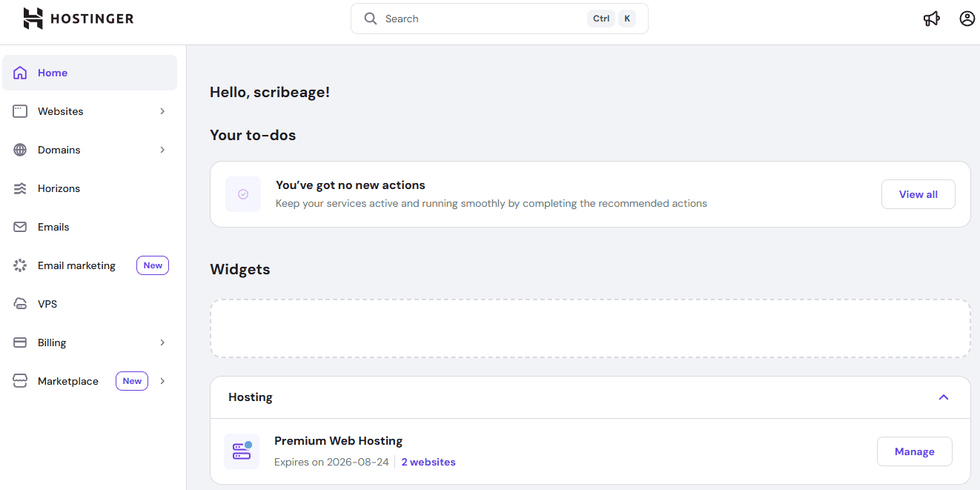The height and width of the screenshot is (490, 980).
Task: Click the Email marketing dotted-circle icon
Action: [20, 265]
